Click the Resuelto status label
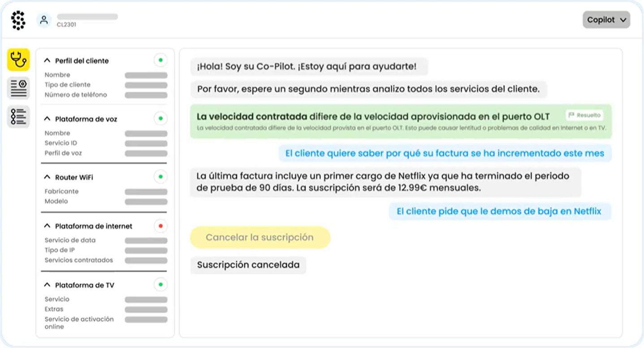This screenshot has height=348, width=644. coord(588,115)
